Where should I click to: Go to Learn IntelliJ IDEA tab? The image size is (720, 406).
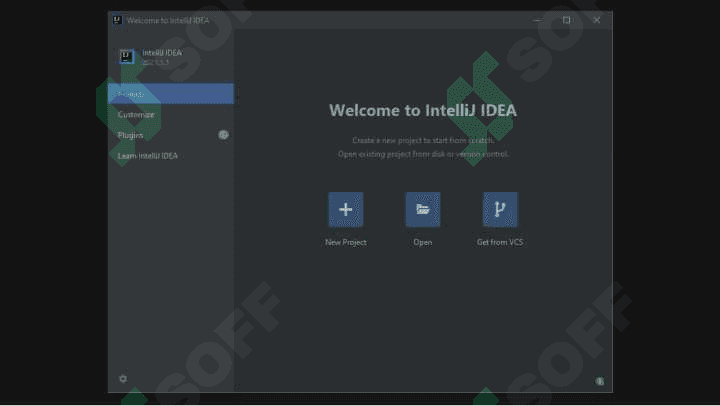[x=171, y=156]
